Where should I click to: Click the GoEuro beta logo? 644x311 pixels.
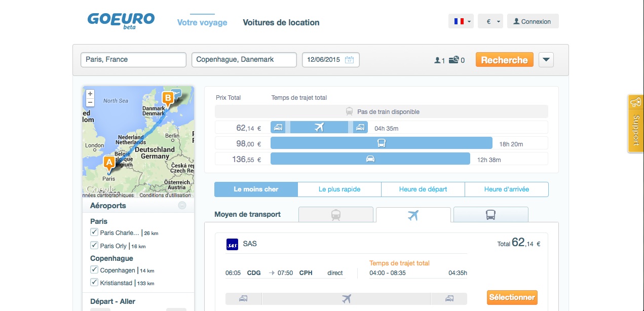pyautogui.click(x=121, y=20)
